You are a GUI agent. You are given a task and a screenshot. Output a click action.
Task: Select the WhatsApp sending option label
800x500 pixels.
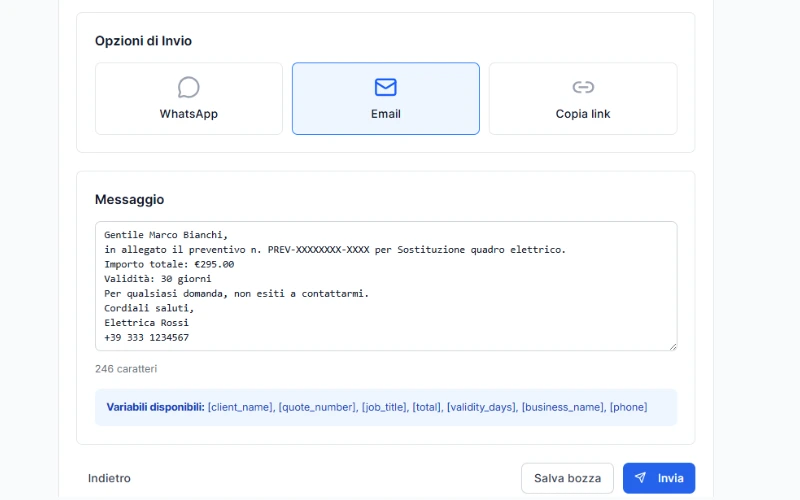pos(188,114)
